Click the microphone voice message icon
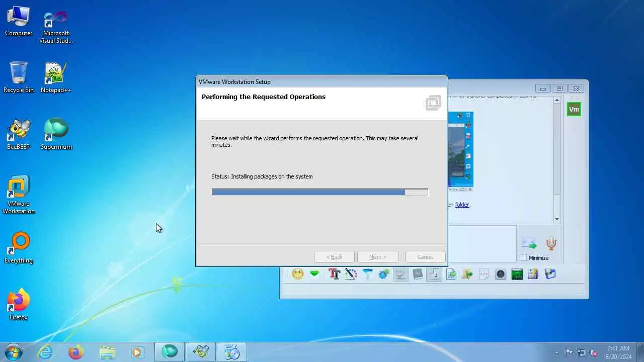The width and height of the screenshot is (644, 362). (551, 244)
